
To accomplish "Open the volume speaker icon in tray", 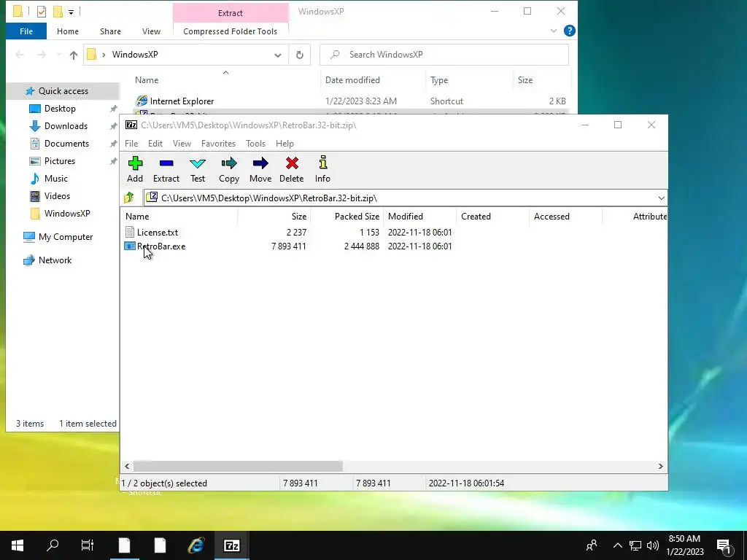I will (x=653, y=545).
